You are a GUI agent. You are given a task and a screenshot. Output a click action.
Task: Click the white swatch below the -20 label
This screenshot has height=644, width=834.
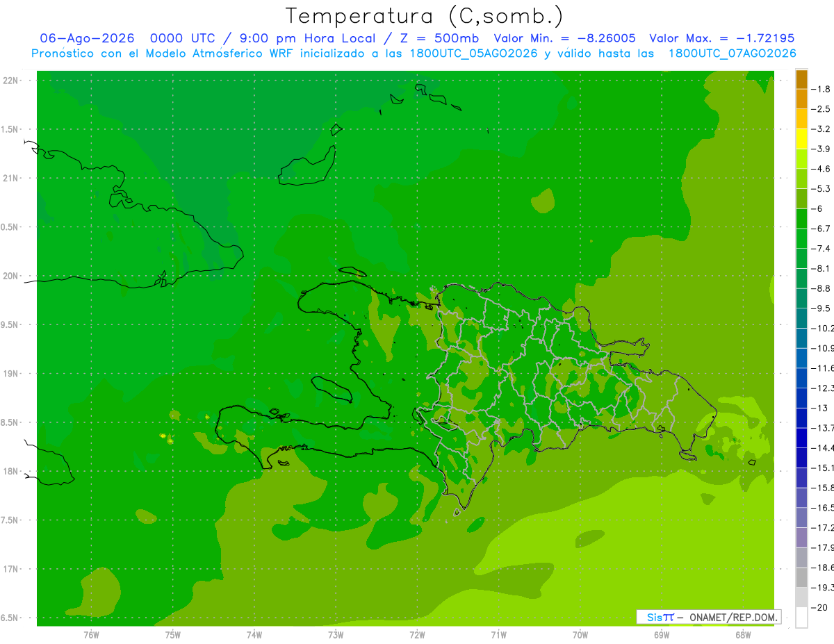point(801,618)
